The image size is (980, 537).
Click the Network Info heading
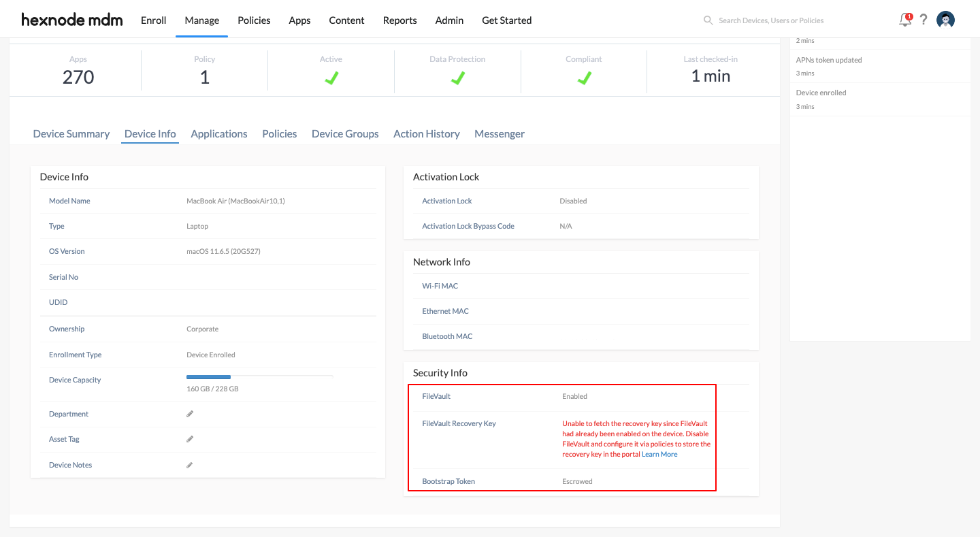click(442, 262)
